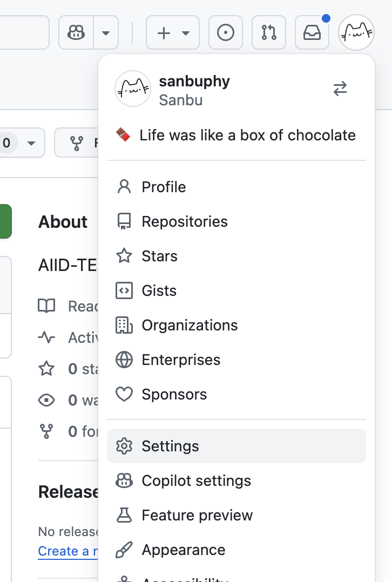392x582 pixels.
Task: Open Repositories menu item
Action: pos(185,221)
